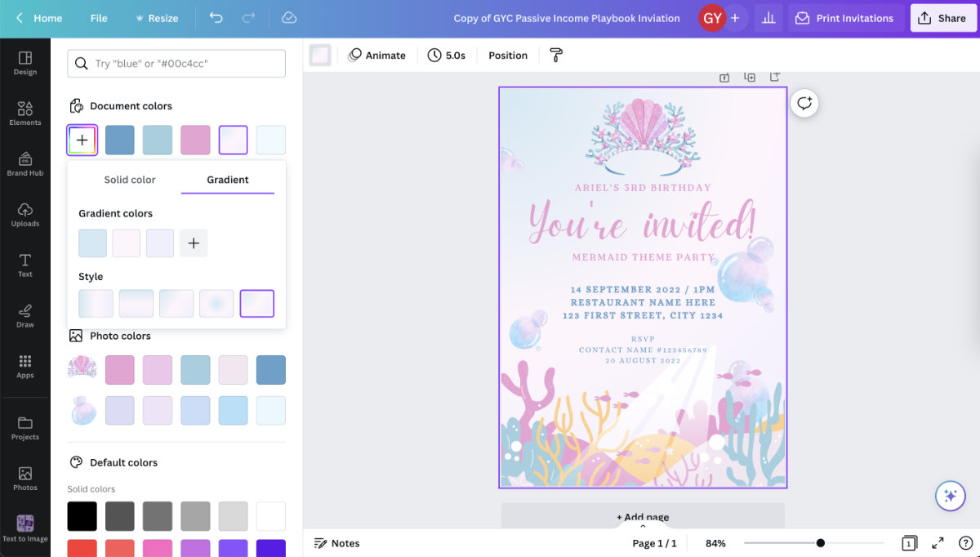Click the color search input field
Image resolution: width=980 pixels, height=557 pixels.
[176, 64]
